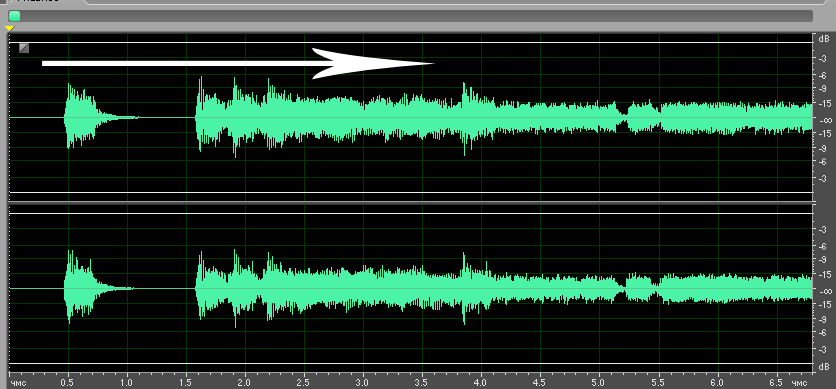Viewport: 836px width, 389px height.
Task: Click the 5.5 mark on the time ruler
Action: (658, 383)
